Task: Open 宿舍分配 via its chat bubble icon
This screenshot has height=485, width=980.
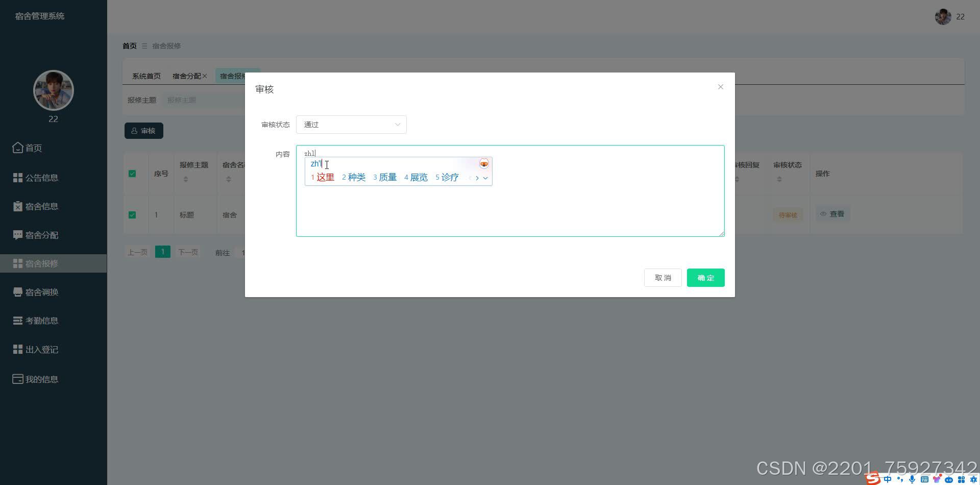Action: tap(18, 235)
